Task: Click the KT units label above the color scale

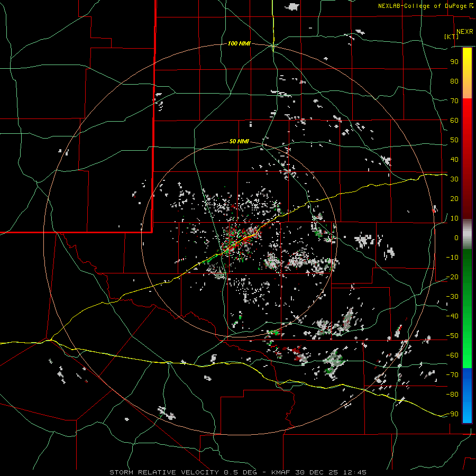Action: 452,36
